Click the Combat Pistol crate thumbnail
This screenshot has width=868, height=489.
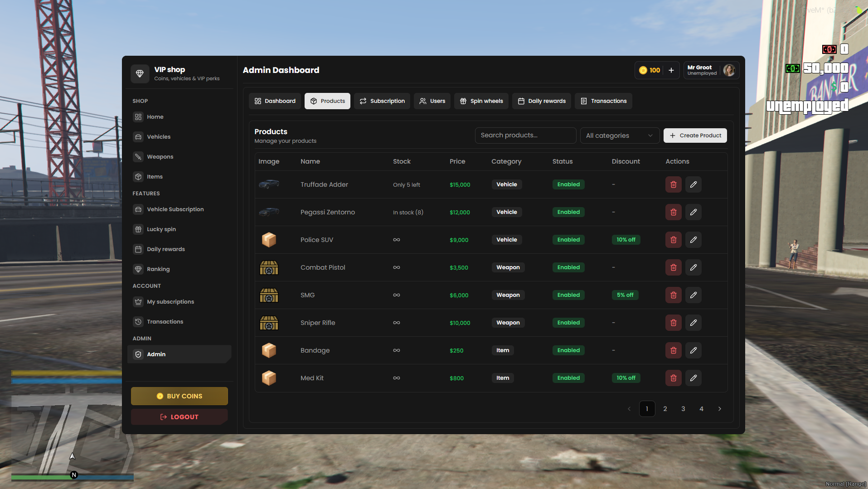pyautogui.click(x=269, y=268)
